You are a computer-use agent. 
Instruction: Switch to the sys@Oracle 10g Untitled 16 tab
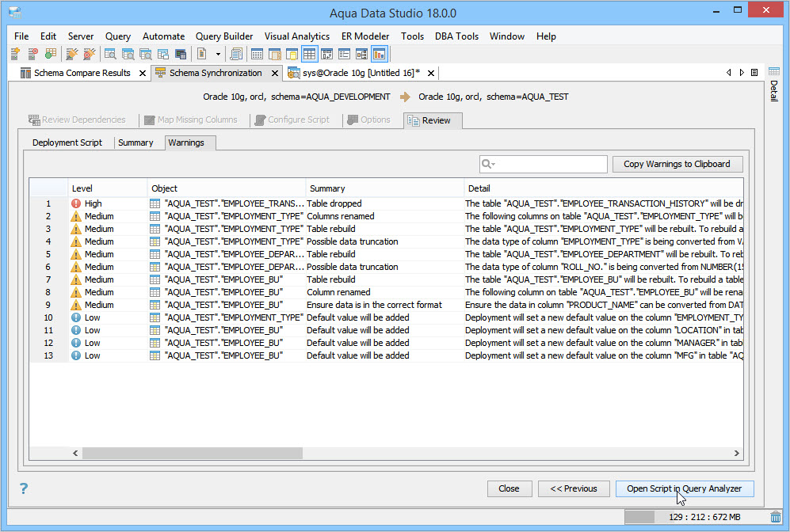point(361,73)
